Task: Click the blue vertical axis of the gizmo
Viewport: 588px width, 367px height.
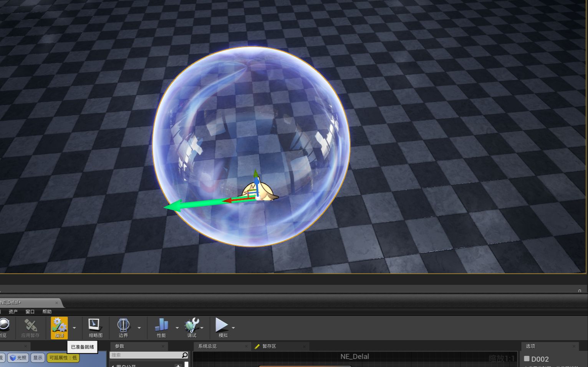Action: (257, 186)
